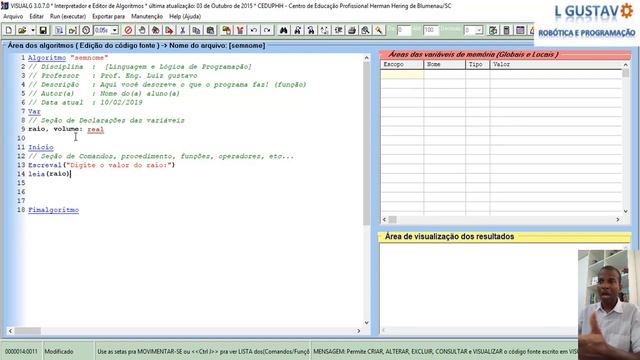
Task: Click the calculator icon
Action: (x=507, y=30)
